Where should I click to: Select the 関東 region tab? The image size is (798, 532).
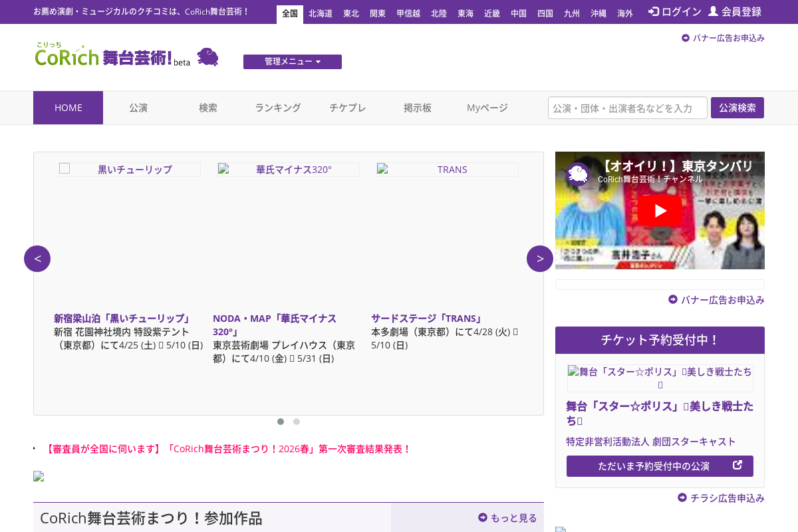coord(378,14)
